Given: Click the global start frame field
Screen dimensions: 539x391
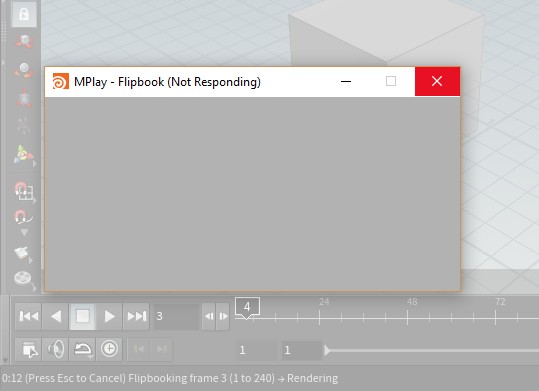Looking at the screenshot, I should [256, 350].
